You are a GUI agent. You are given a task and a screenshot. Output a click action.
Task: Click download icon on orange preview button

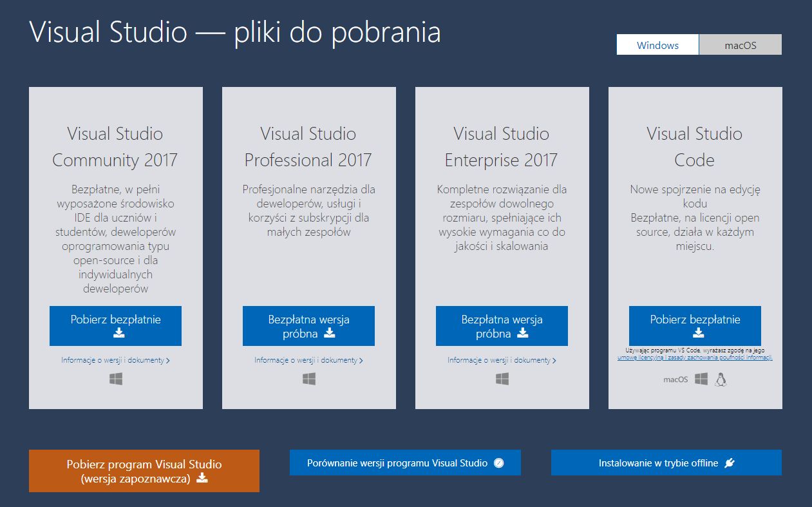tap(202, 478)
